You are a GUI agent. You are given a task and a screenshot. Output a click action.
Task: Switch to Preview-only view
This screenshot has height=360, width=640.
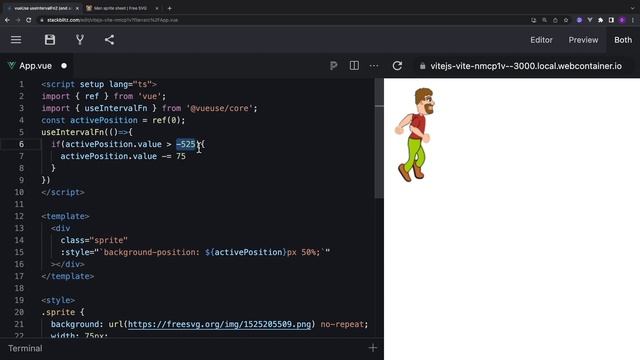583,40
